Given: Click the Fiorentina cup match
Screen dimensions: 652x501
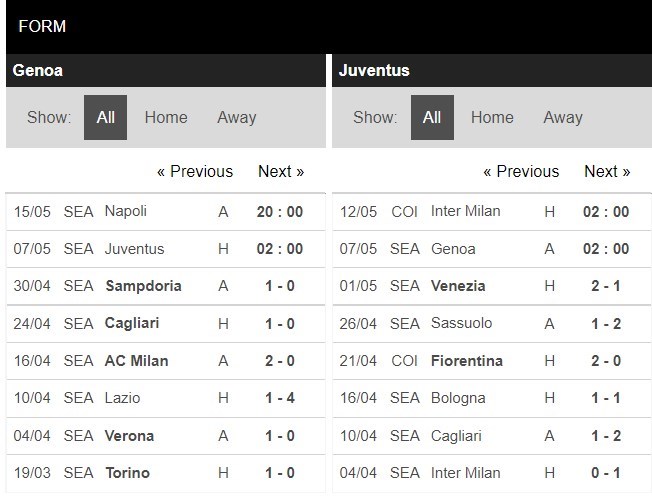Looking at the screenshot, I should (466, 360).
